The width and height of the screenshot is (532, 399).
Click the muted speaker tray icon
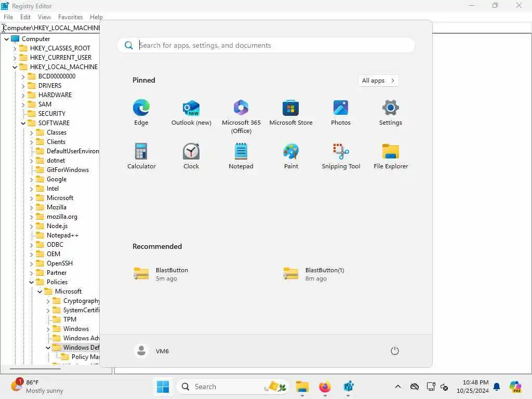click(444, 387)
